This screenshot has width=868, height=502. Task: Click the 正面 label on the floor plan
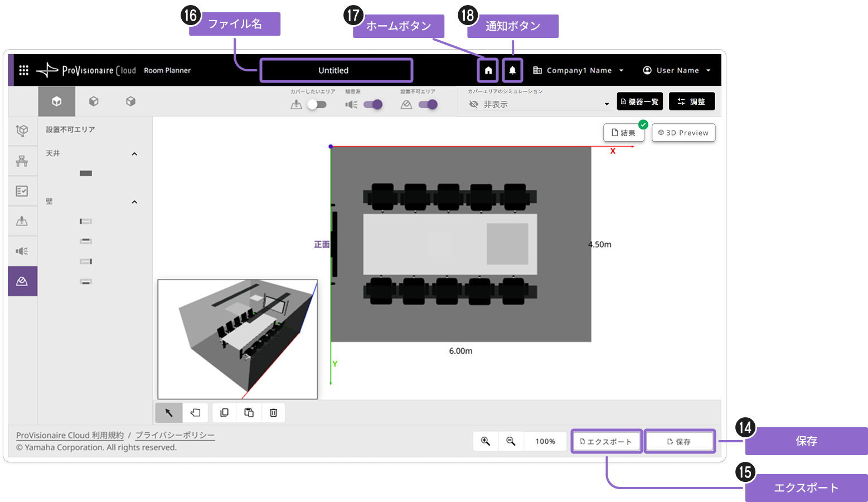coord(322,244)
